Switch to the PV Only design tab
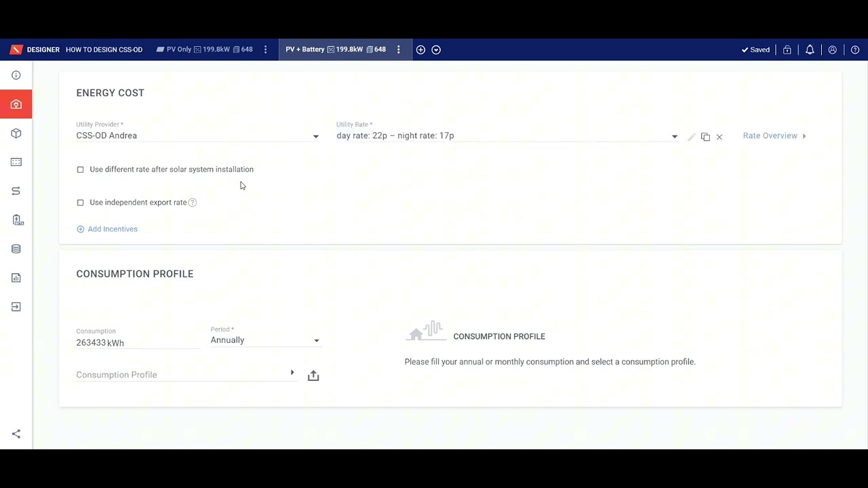The width and height of the screenshot is (868, 488). tap(204, 49)
